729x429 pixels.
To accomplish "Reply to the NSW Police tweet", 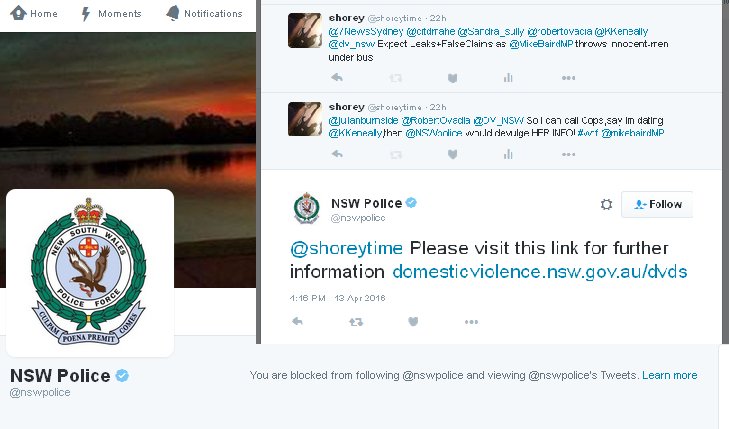I will tap(298, 321).
